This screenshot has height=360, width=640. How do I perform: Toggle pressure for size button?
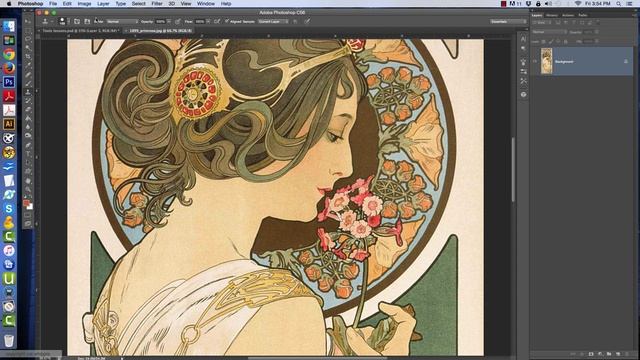[x=307, y=21]
